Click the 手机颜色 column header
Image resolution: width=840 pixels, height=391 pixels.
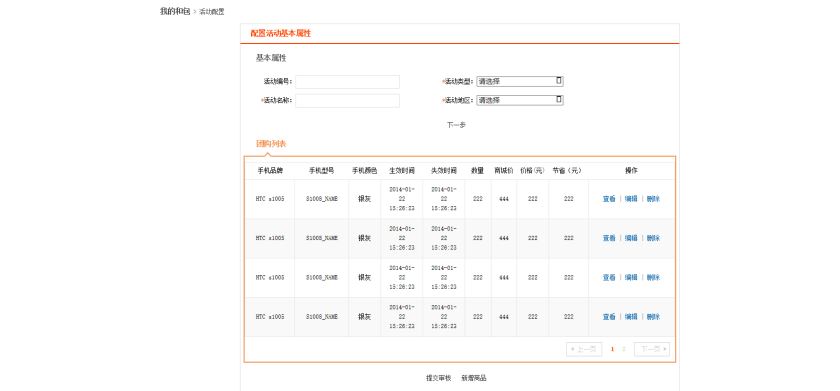point(364,171)
